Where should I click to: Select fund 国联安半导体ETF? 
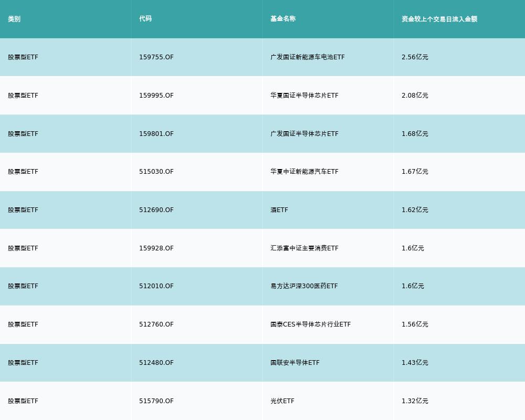pos(295,363)
